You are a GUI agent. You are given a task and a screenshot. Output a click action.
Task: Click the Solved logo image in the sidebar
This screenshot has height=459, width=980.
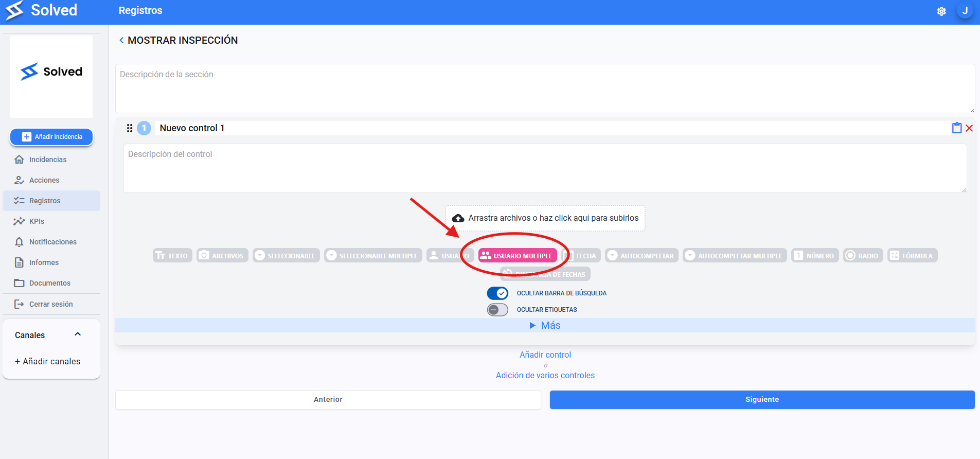(51, 77)
